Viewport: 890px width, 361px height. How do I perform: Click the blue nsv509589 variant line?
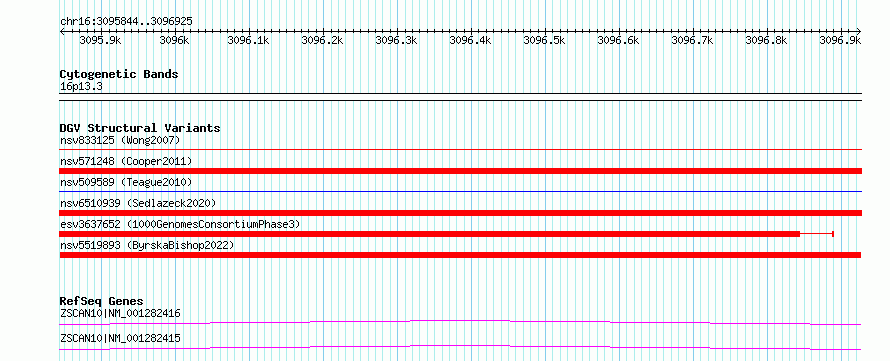pos(460,192)
